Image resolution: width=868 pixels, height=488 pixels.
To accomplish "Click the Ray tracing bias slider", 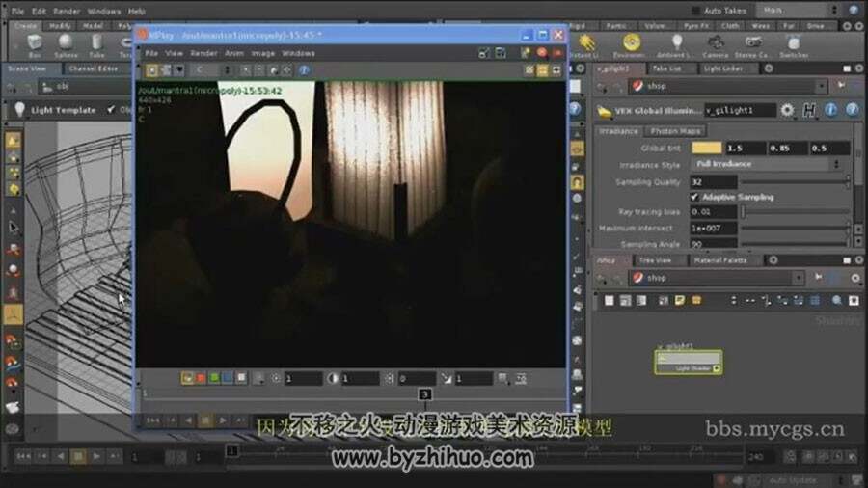I will tap(796, 211).
